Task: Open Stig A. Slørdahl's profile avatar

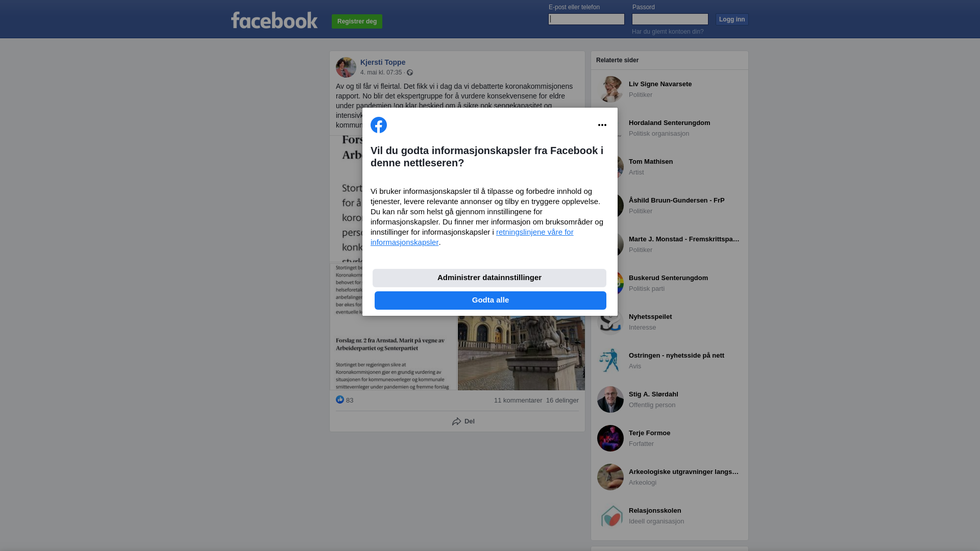Action: [610, 399]
